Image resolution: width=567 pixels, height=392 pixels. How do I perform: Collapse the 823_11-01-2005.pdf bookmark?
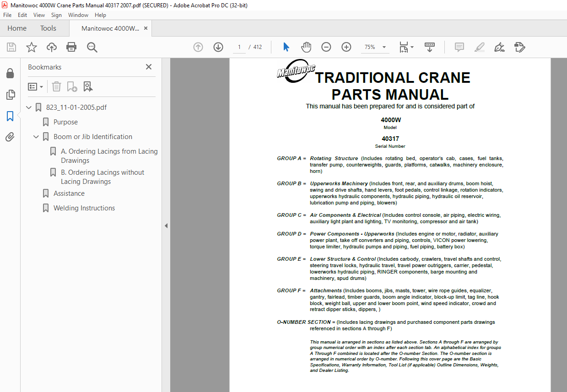coord(29,107)
